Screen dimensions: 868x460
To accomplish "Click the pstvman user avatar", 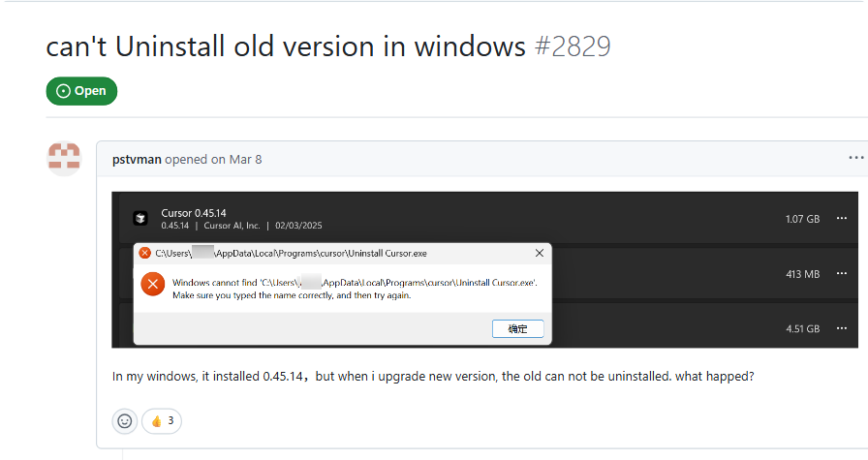I will coord(64,158).
